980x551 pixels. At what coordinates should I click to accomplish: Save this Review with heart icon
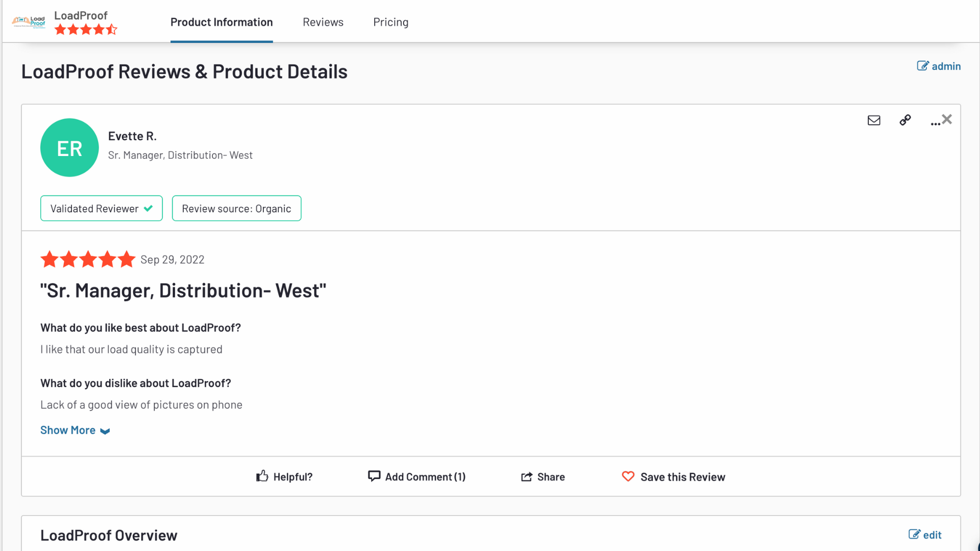pos(673,477)
